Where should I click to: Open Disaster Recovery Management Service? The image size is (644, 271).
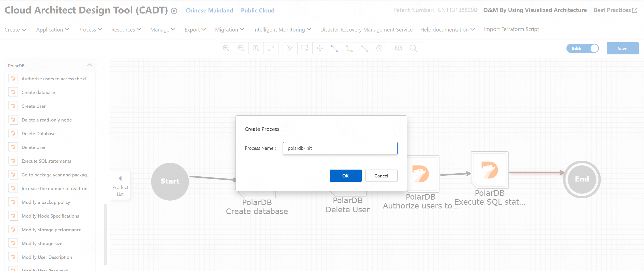[366, 30]
